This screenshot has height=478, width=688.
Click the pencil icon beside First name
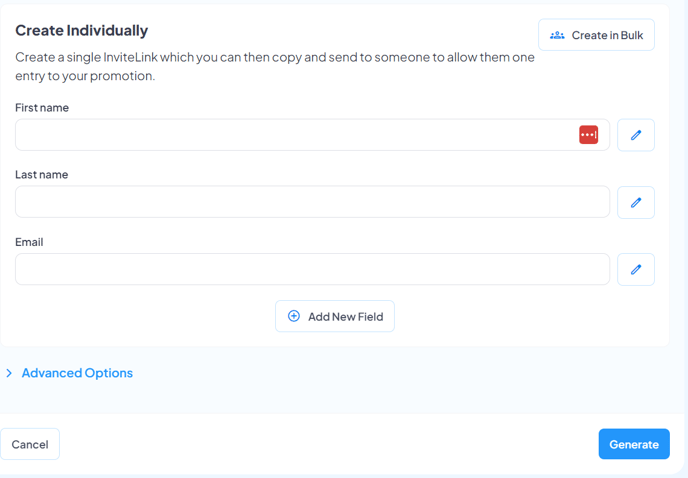636,135
